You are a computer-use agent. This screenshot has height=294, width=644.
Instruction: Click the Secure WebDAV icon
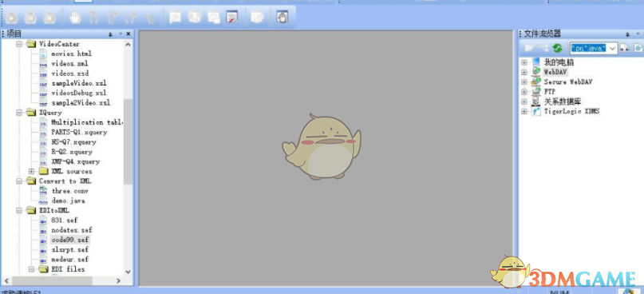[536, 81]
